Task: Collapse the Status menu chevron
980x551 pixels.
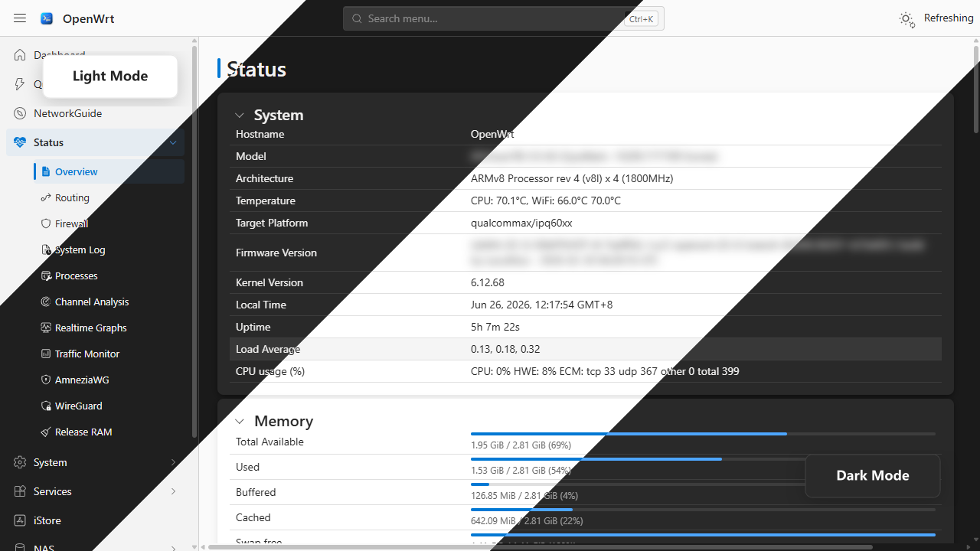Action: coord(173,142)
